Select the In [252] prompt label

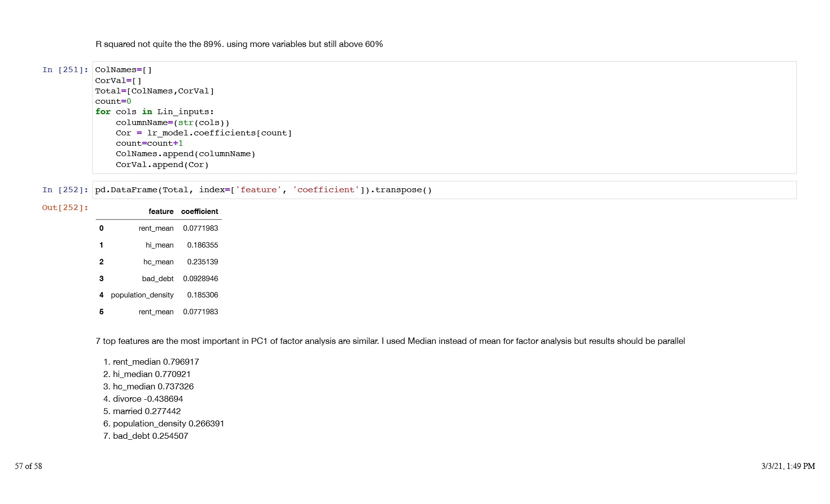(65, 190)
